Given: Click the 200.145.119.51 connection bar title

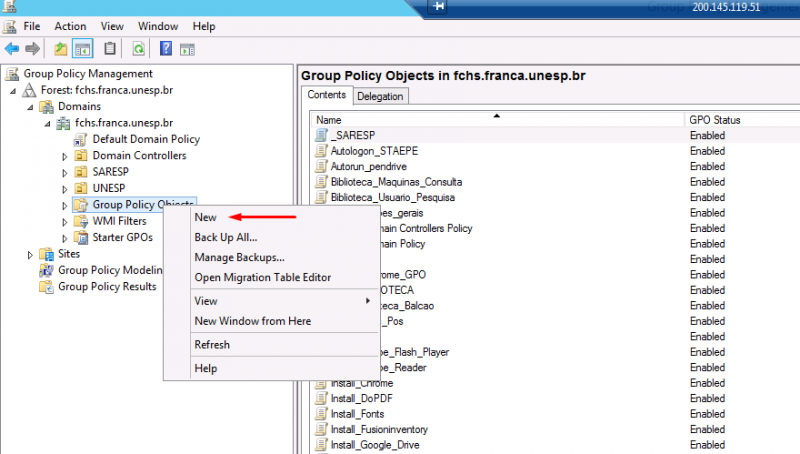Looking at the screenshot, I should (x=726, y=7).
